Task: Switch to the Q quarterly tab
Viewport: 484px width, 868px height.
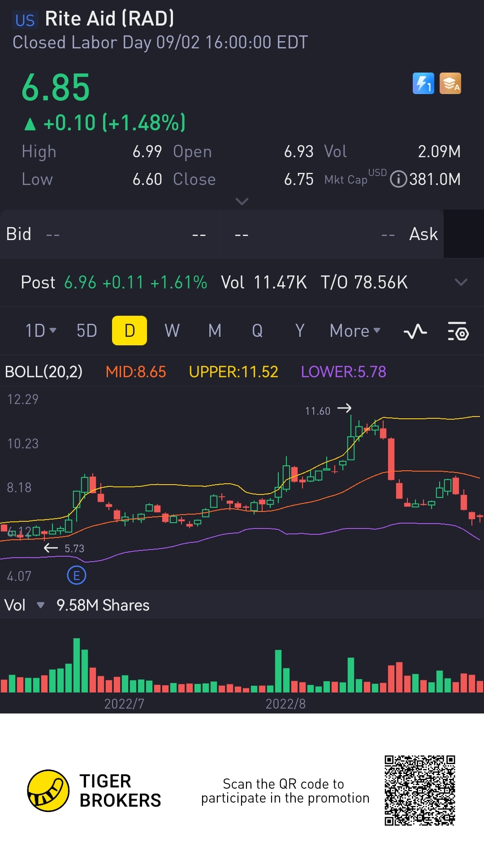Action: click(x=257, y=331)
